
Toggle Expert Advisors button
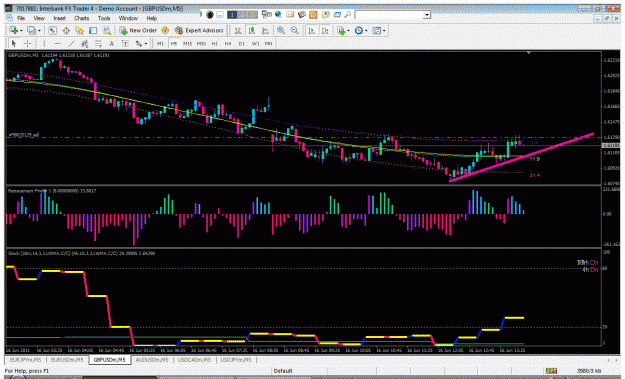199,30
